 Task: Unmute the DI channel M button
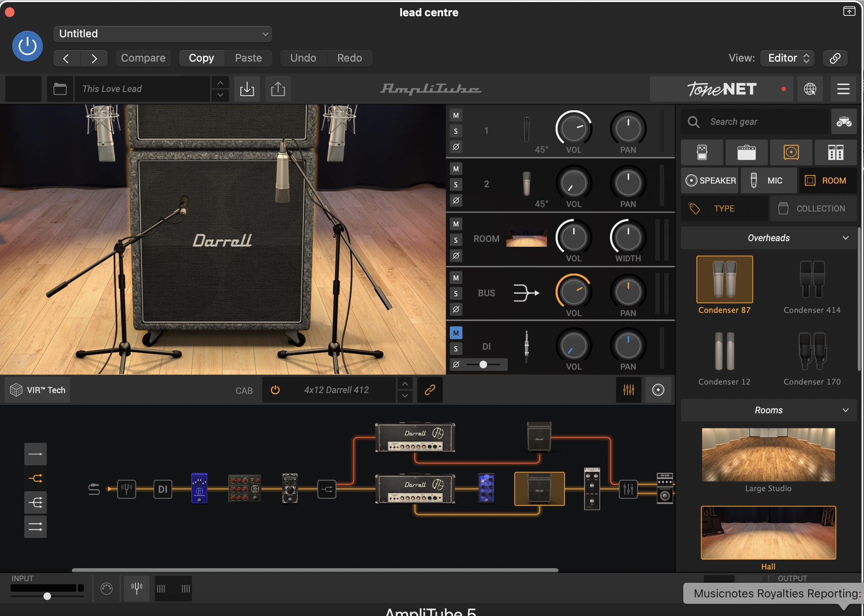pyautogui.click(x=456, y=333)
